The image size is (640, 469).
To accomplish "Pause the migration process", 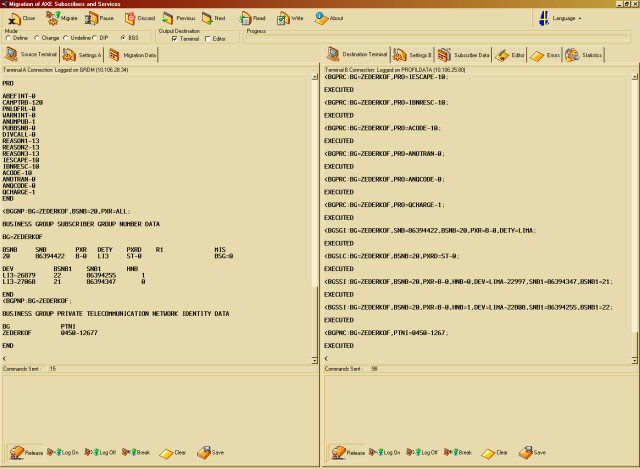I will [x=100, y=18].
